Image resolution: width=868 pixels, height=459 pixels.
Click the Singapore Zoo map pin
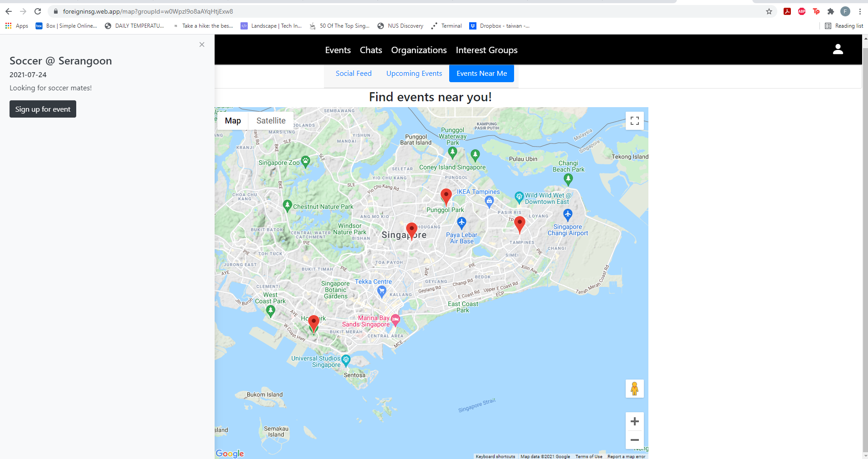(305, 162)
